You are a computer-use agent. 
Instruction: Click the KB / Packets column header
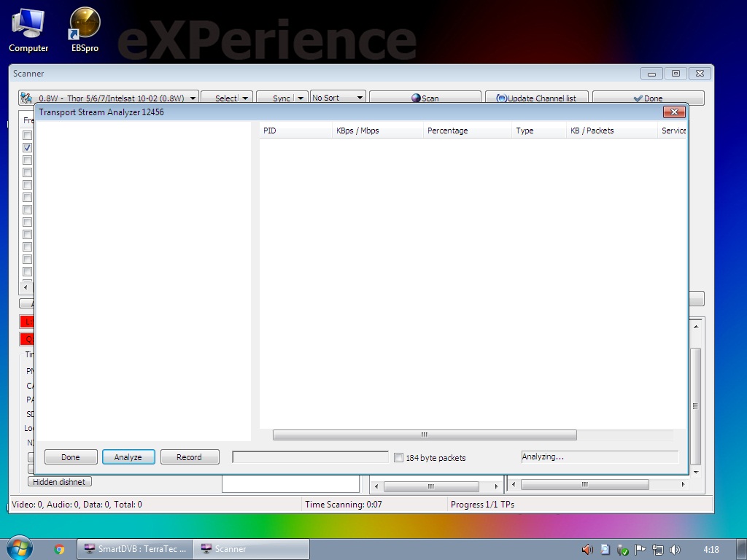[x=612, y=131]
